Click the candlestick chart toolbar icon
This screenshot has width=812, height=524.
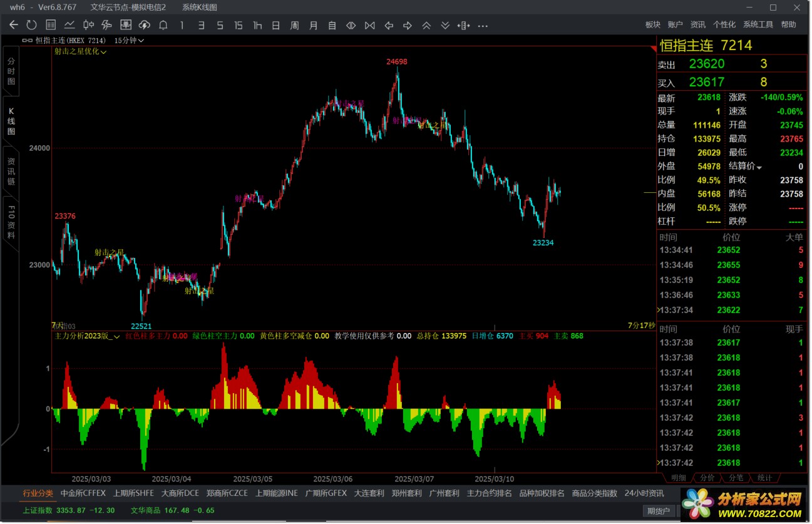click(x=88, y=25)
